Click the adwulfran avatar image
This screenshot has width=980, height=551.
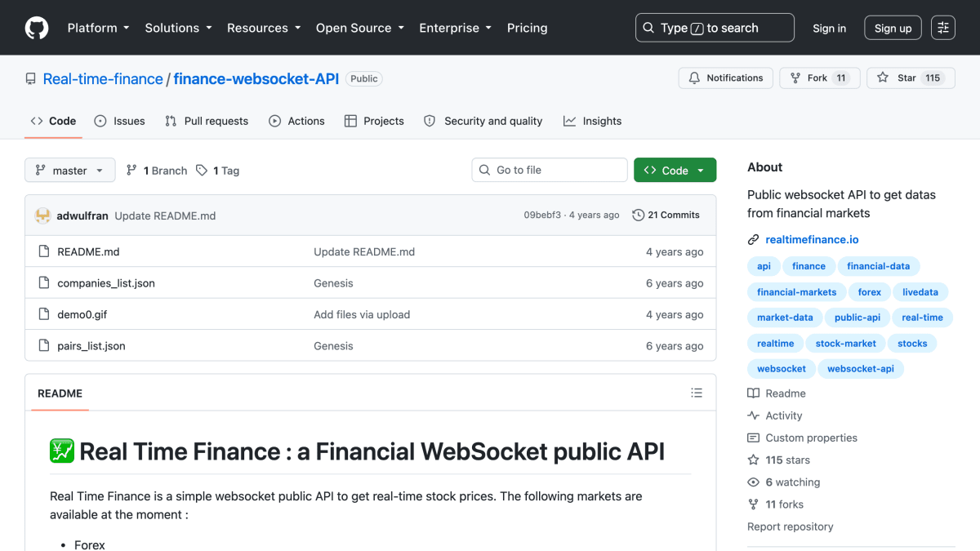42,216
